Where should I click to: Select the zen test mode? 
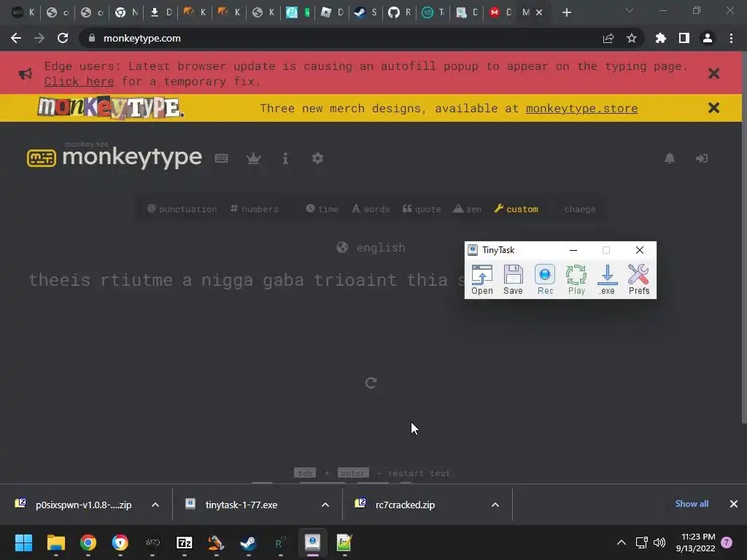pyautogui.click(x=467, y=209)
